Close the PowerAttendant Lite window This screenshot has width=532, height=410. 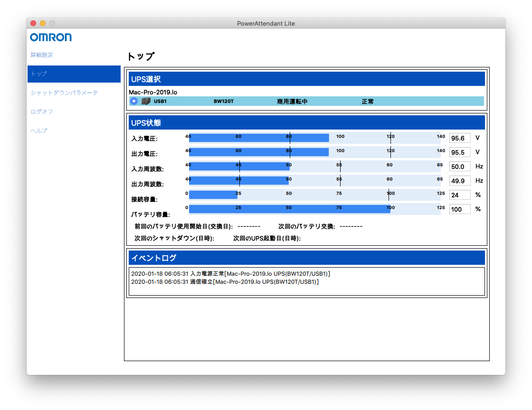[33, 23]
